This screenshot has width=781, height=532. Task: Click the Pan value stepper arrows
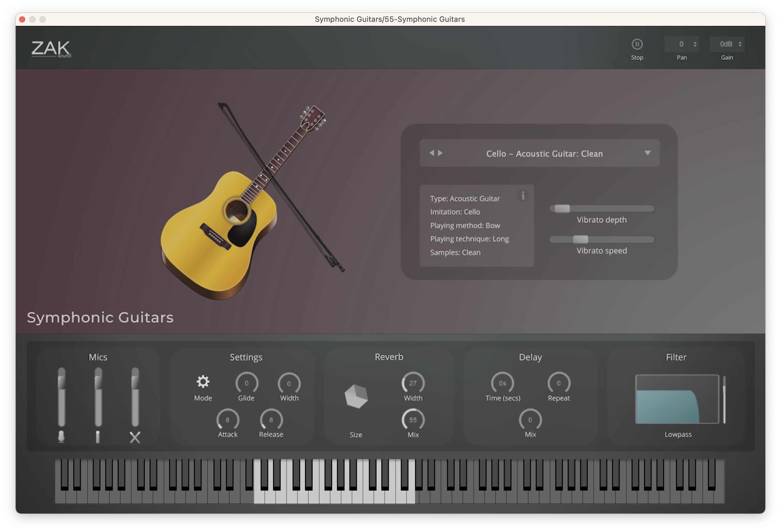(695, 44)
